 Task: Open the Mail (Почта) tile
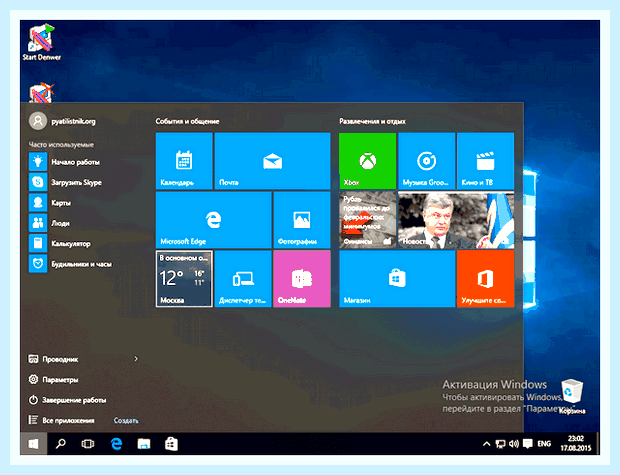click(272, 161)
